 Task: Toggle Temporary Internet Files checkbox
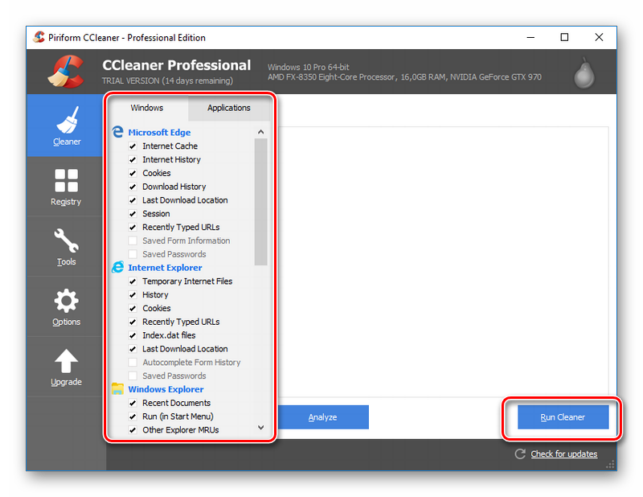click(132, 281)
